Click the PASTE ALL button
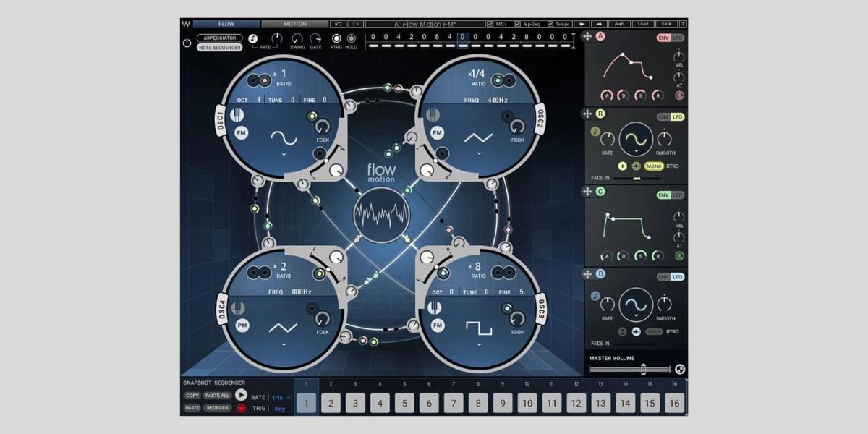This screenshot has height=434, width=868. pyautogui.click(x=217, y=396)
